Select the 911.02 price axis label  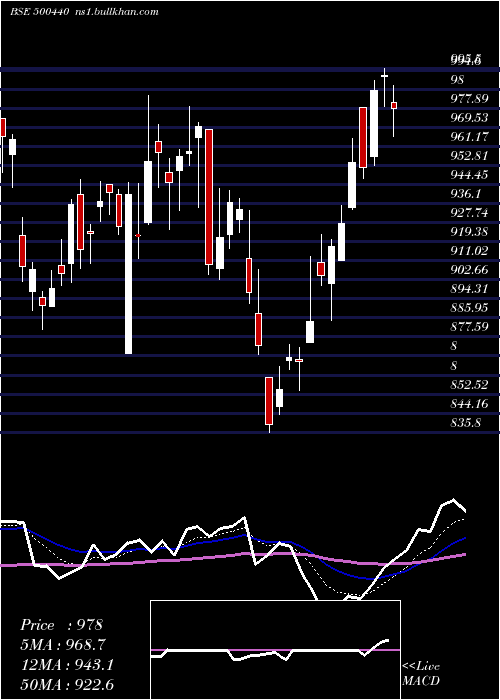[x=469, y=251]
